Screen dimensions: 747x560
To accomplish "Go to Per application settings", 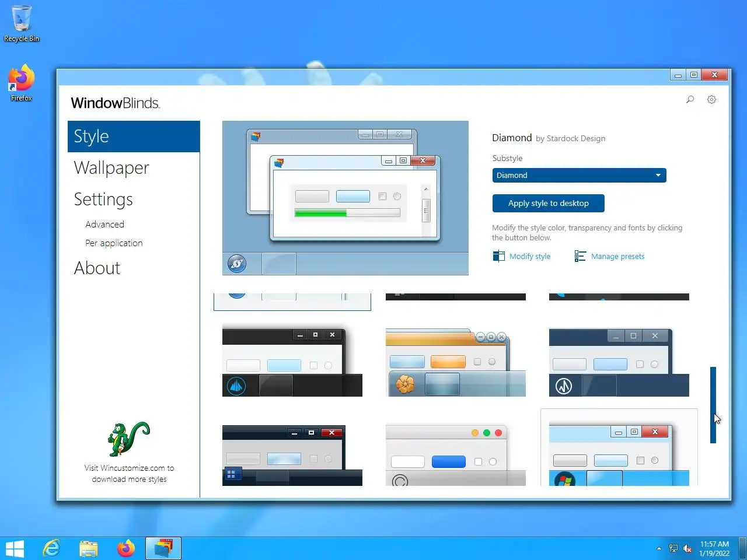I will [x=114, y=243].
